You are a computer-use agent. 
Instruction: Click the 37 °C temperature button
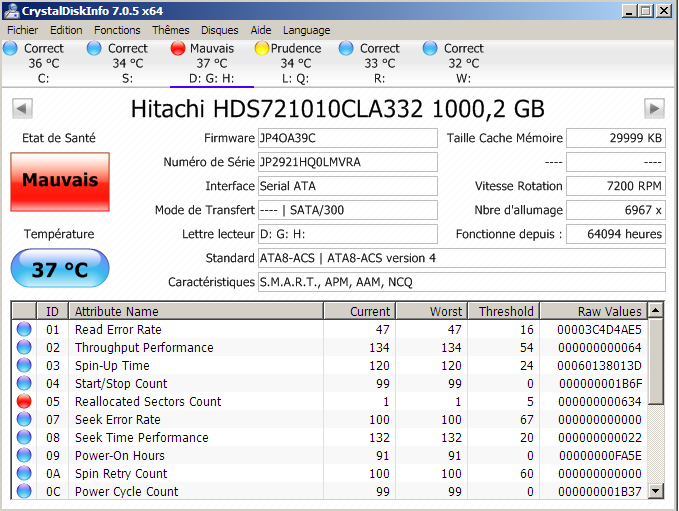pyautogui.click(x=60, y=268)
